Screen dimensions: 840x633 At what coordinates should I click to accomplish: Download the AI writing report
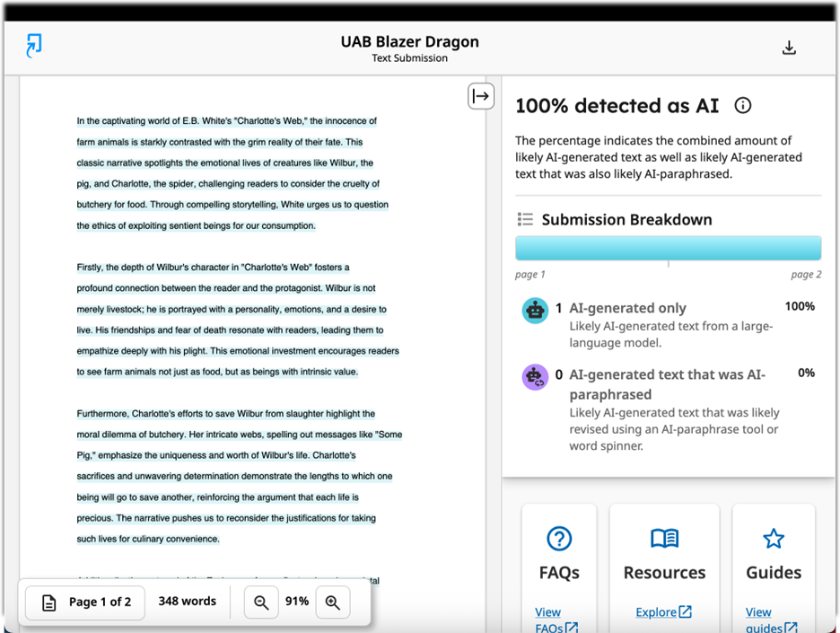(x=789, y=48)
